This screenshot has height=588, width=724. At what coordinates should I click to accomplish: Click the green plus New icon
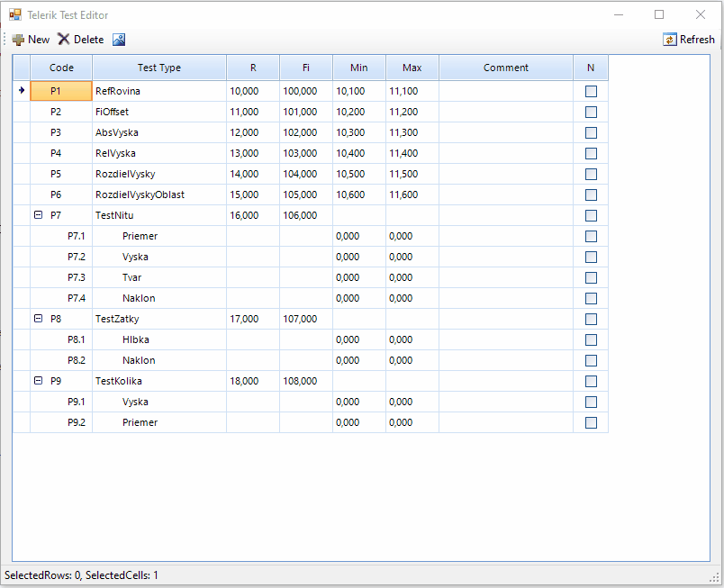(x=17, y=39)
